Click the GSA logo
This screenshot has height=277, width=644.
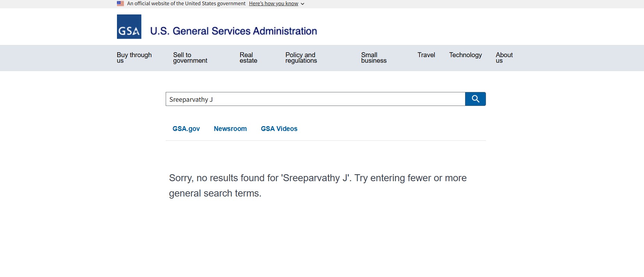pos(129,27)
